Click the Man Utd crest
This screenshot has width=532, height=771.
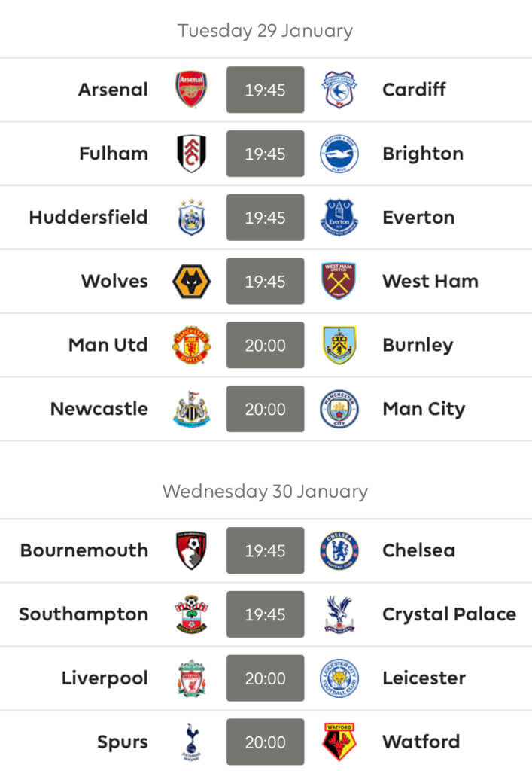191,345
